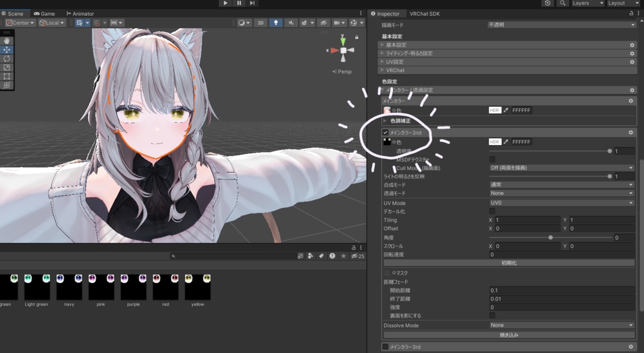Screen dimensions: 644x353
Task: Select the combined Transform tool
Action: (7, 85)
